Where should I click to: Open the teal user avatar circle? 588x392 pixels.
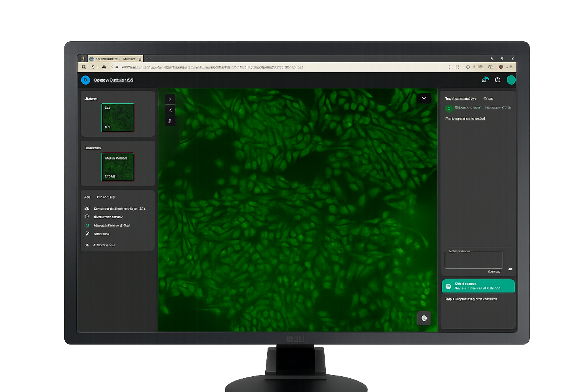(511, 80)
